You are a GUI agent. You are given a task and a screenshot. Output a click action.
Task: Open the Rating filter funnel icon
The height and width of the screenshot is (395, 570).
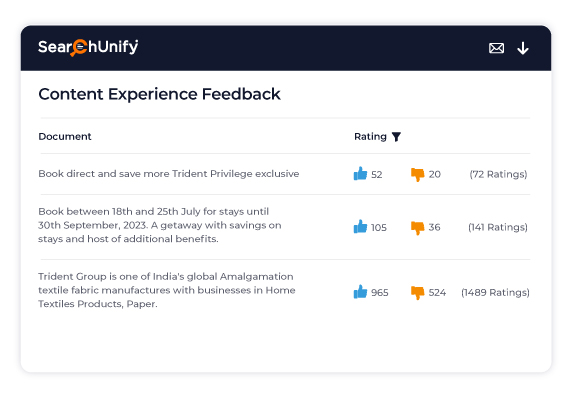click(396, 137)
